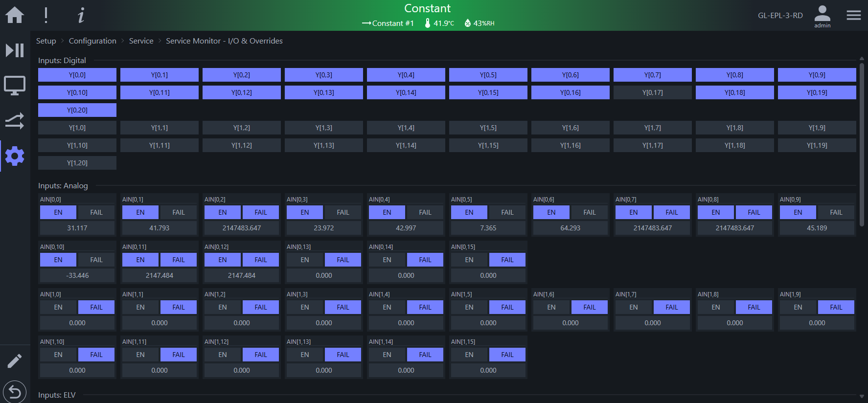Click the Inputs: Digital section heading

click(x=62, y=61)
